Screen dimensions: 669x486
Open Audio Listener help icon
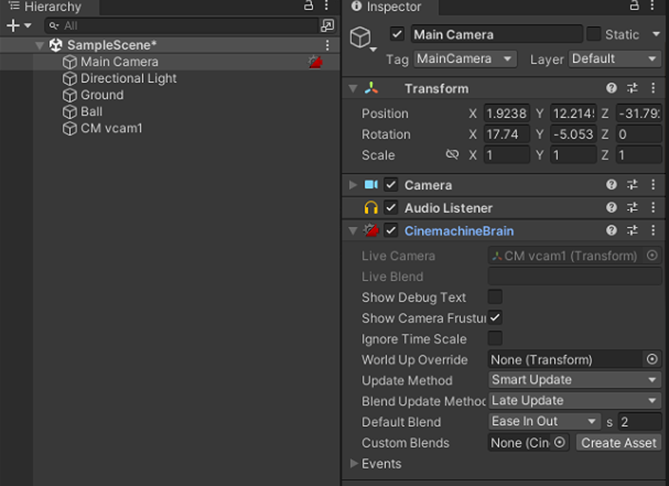coord(611,208)
